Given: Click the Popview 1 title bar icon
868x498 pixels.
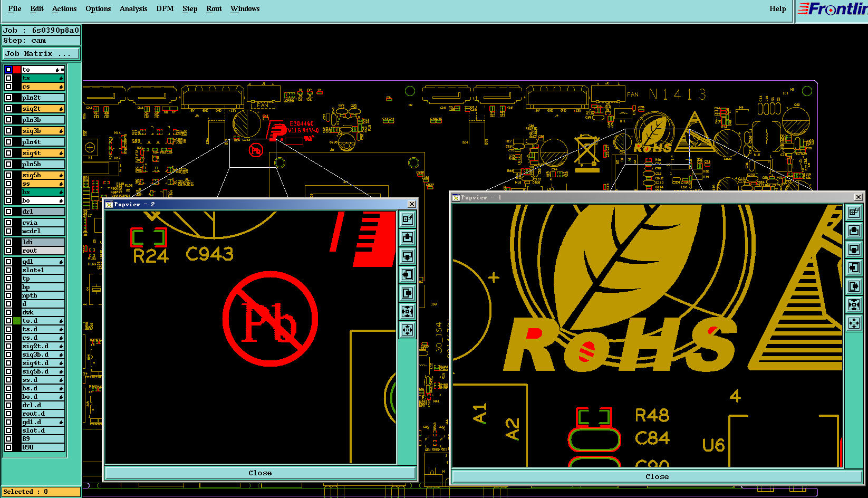Looking at the screenshot, I should pos(456,198).
